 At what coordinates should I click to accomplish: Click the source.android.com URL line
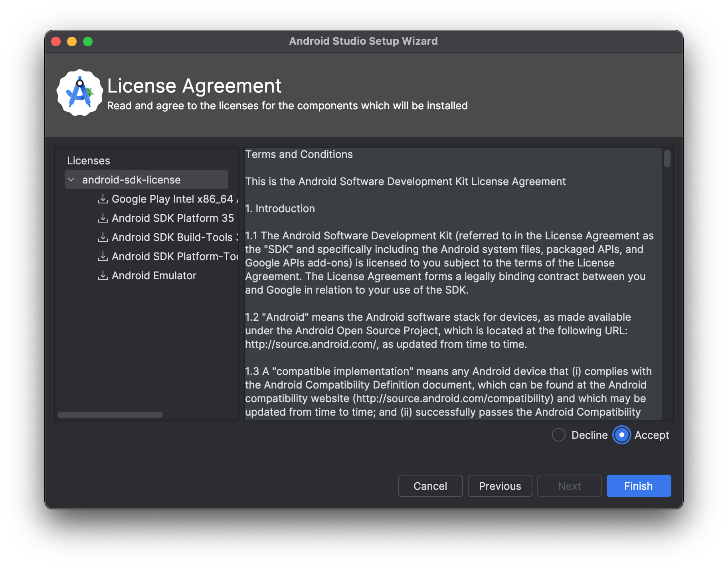(386, 344)
